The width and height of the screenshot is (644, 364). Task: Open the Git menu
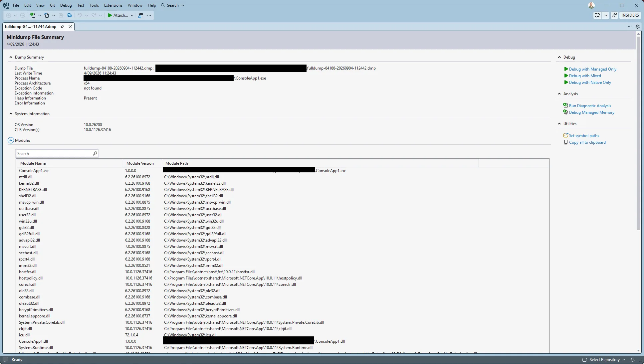point(53,5)
